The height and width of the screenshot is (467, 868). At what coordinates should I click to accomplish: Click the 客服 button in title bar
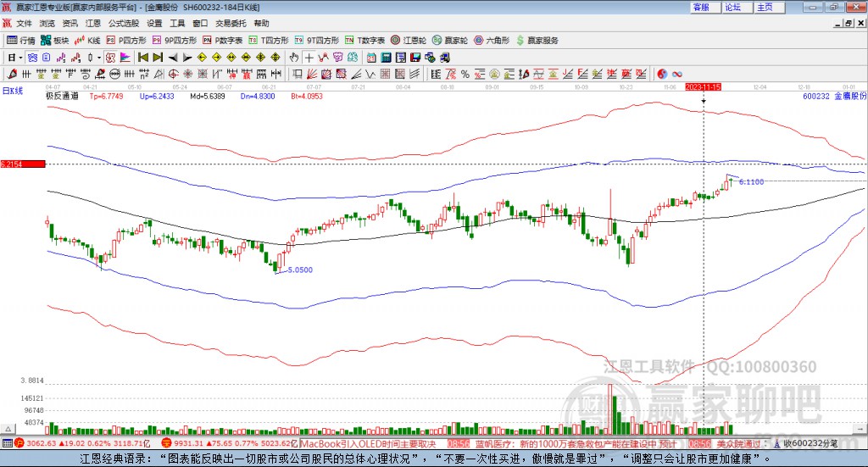(704, 7)
